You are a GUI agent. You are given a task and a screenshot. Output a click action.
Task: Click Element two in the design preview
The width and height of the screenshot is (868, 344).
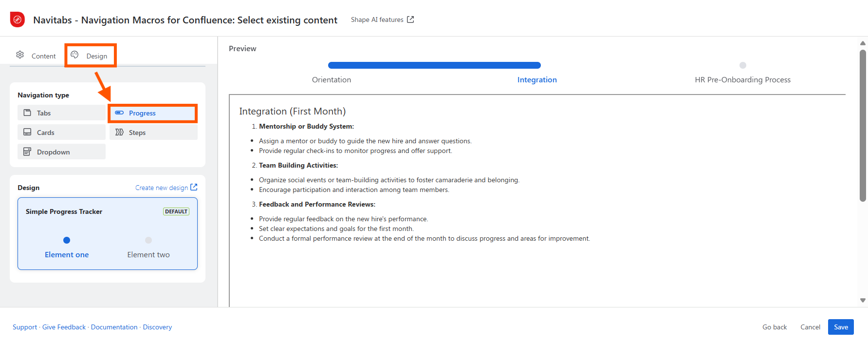click(148, 255)
